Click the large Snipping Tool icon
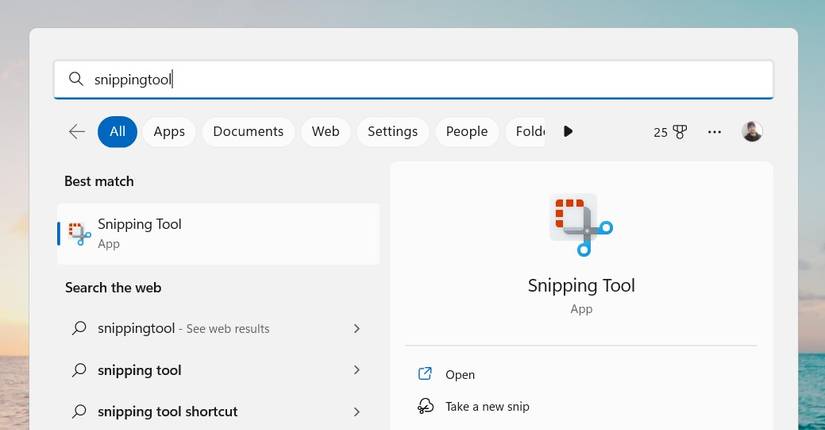825x430 pixels. [x=581, y=227]
